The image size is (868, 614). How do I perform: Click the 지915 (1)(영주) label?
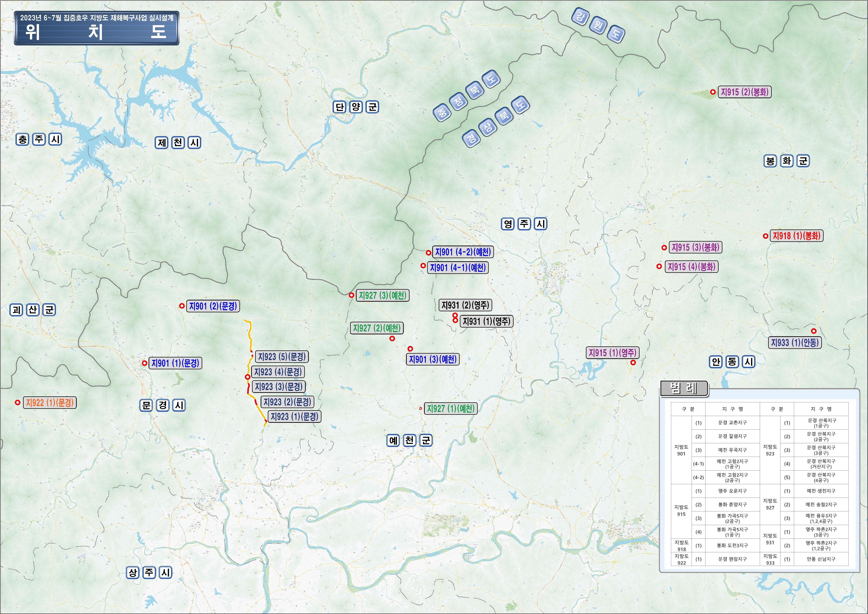coord(612,353)
